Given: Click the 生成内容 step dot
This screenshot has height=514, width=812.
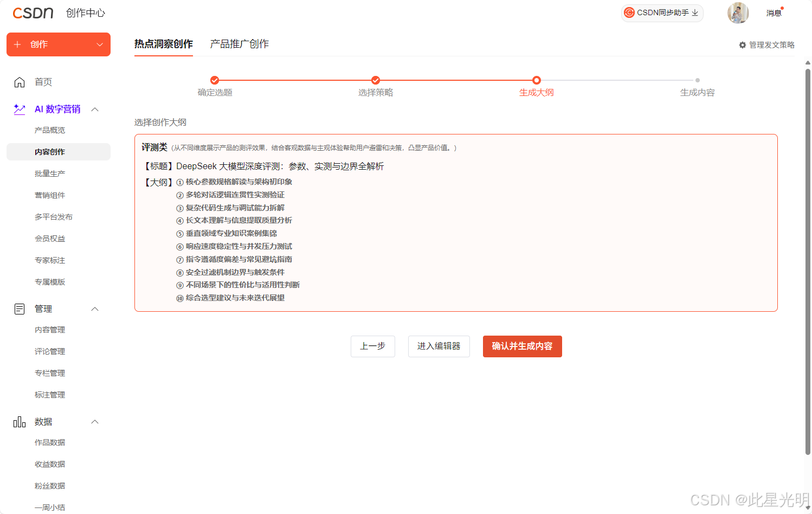Looking at the screenshot, I should click(698, 80).
